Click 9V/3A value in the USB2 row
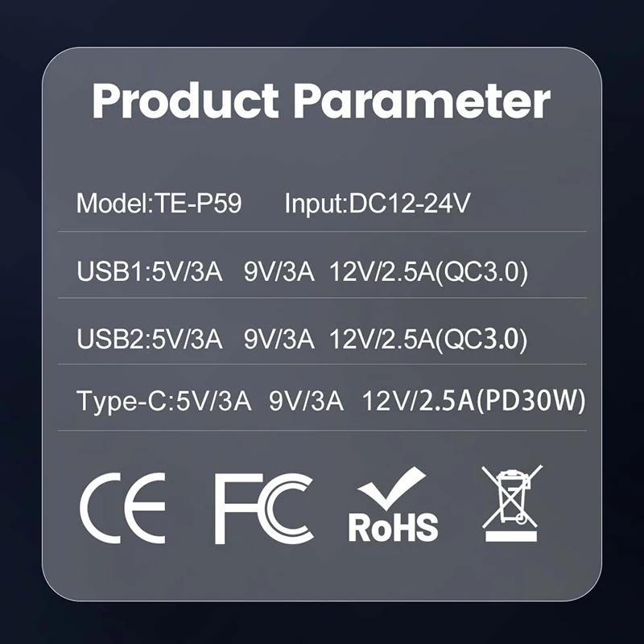 [x=279, y=339]
